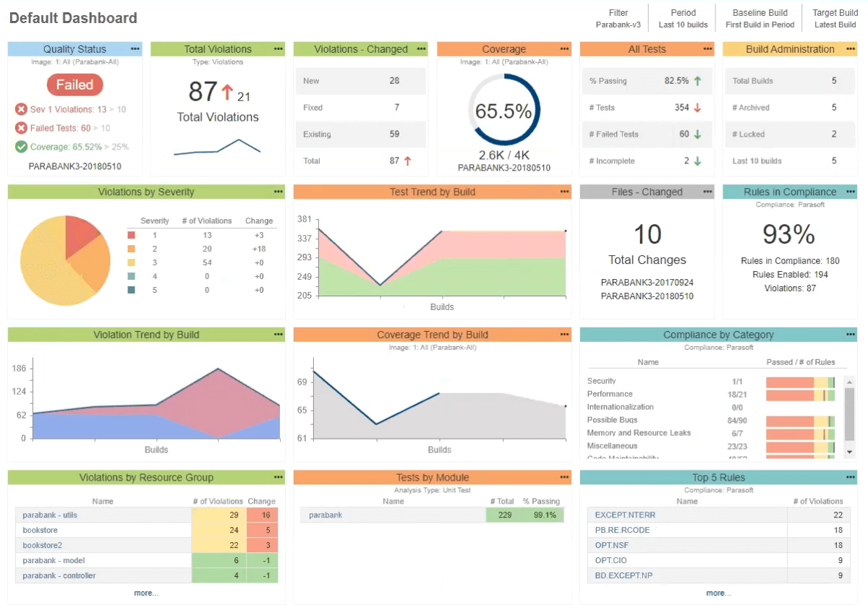Click more... under Violations by Resource Group
This screenshot has height=605, width=868.
[147, 592]
